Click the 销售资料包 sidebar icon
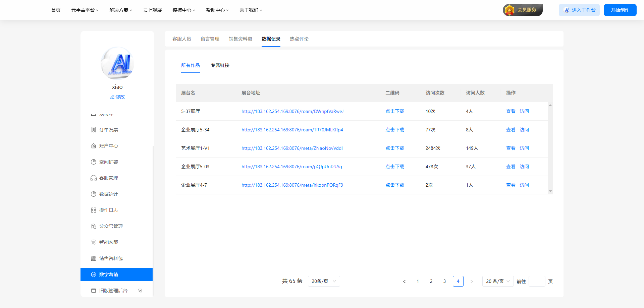The width and height of the screenshot is (644, 308). pos(94,258)
